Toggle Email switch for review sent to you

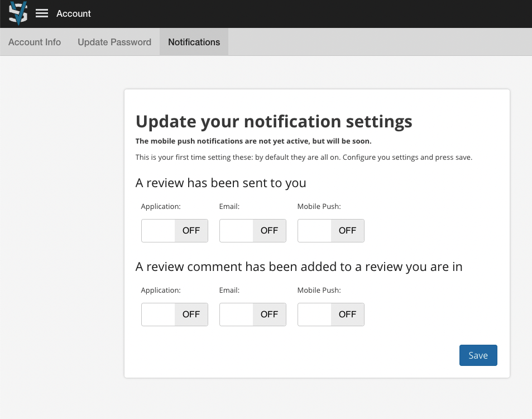tap(253, 231)
